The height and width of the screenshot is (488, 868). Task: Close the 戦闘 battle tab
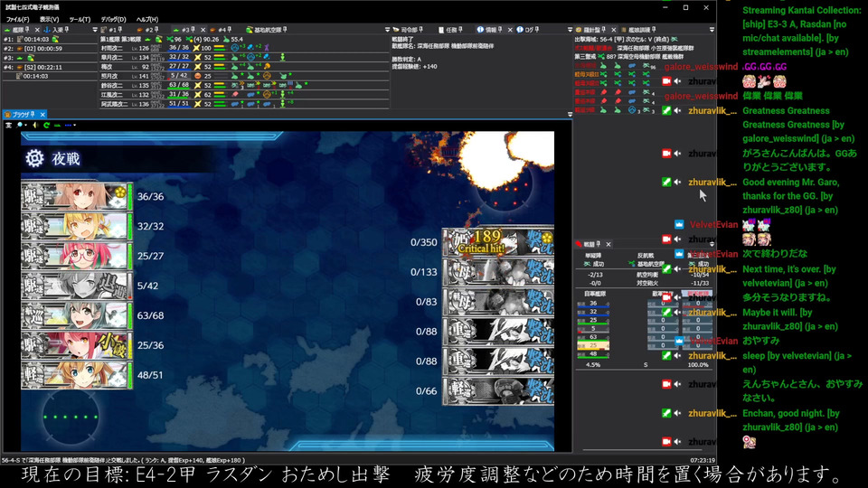coord(609,244)
